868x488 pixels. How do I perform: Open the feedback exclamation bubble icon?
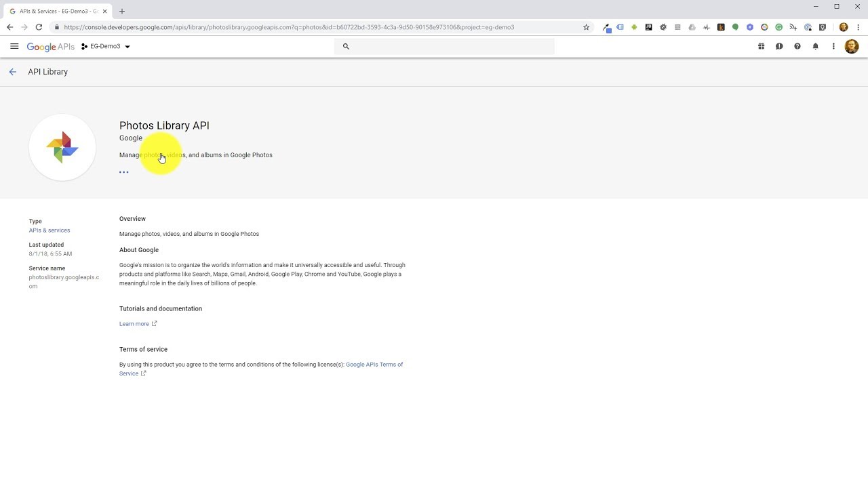click(779, 46)
